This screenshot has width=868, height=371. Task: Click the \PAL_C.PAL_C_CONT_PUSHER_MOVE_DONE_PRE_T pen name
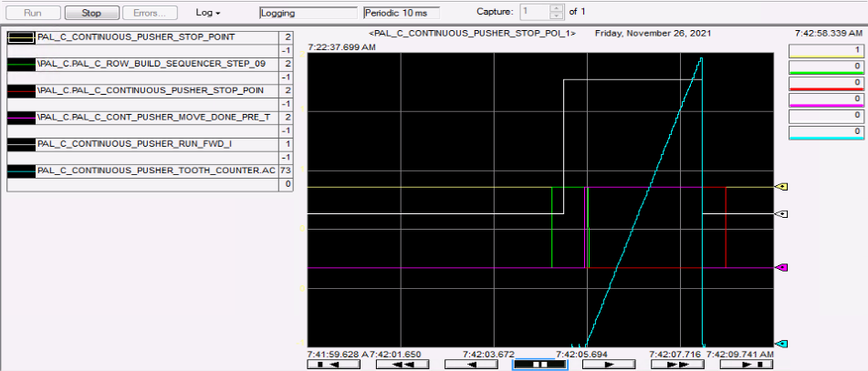[153, 117]
